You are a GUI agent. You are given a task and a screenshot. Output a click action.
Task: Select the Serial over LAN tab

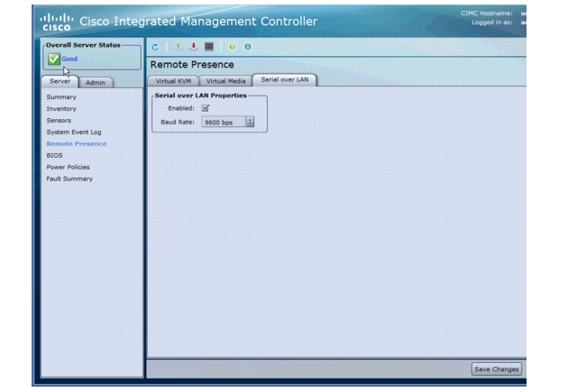point(285,80)
